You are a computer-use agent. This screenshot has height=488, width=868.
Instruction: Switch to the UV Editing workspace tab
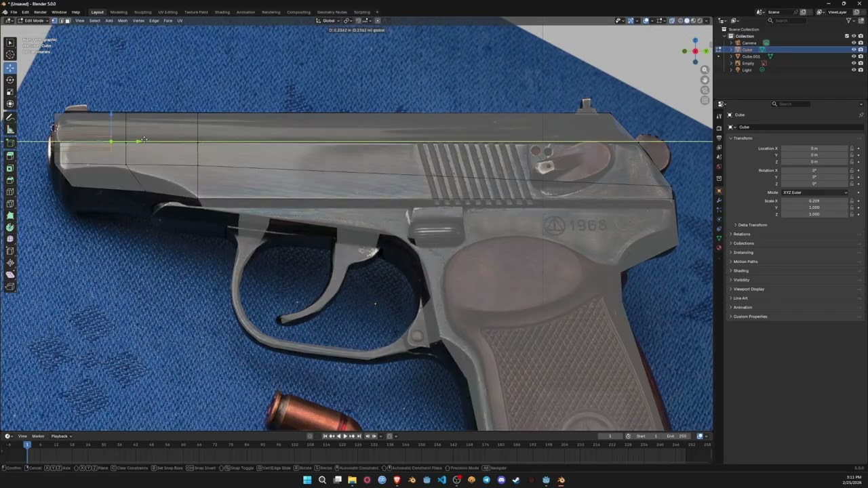point(167,12)
